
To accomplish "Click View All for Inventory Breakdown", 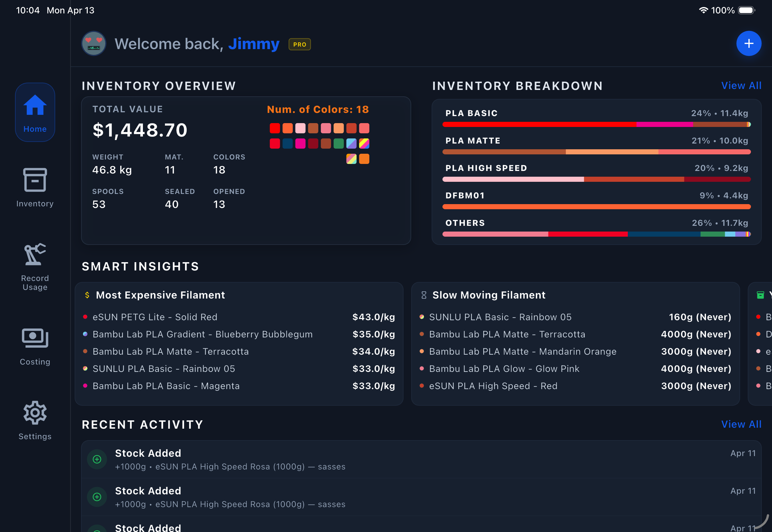I will [x=741, y=86].
